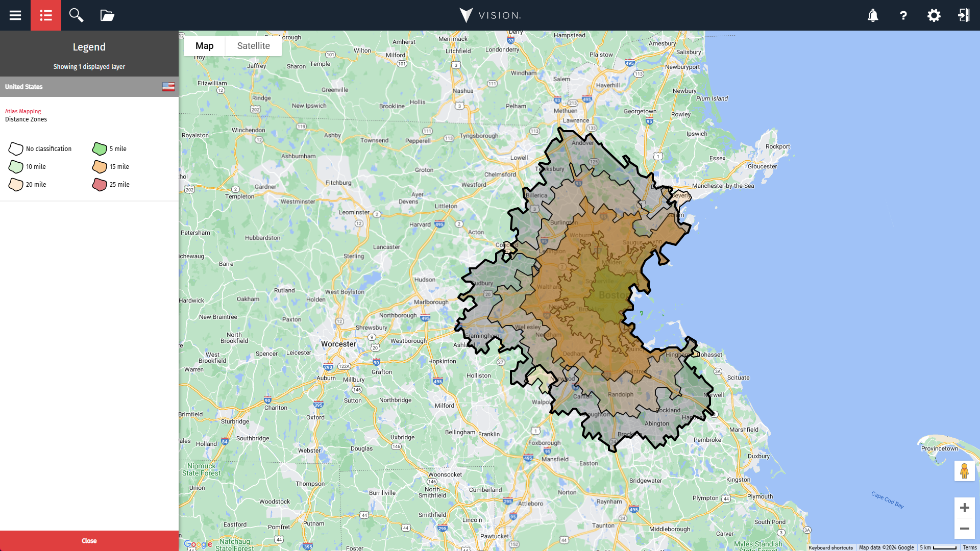Switch to Map view tab
The height and width of the screenshot is (551, 980).
204,46
